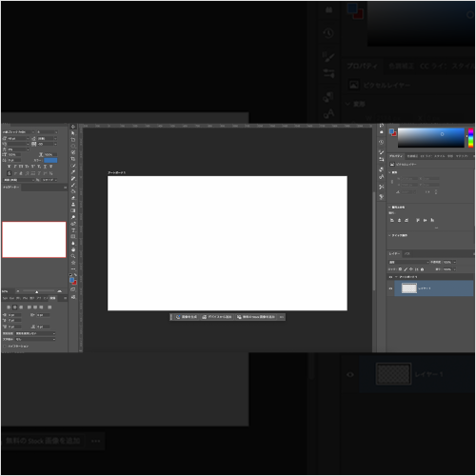Toggle visibility of レイヤー 1 layer
The height and width of the screenshot is (476, 476).
coord(390,288)
